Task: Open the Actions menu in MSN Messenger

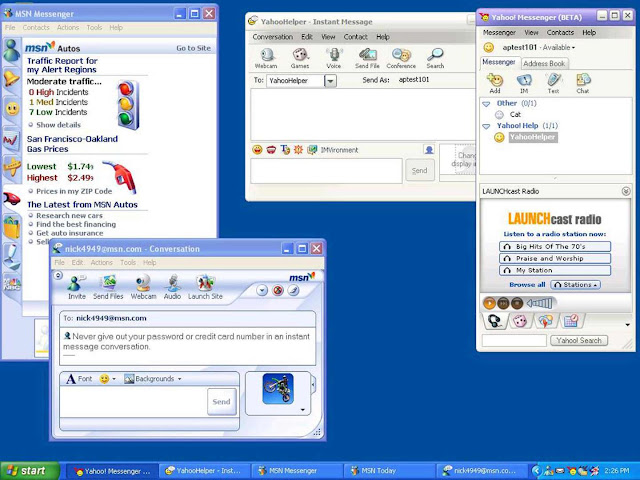Action: (68, 27)
